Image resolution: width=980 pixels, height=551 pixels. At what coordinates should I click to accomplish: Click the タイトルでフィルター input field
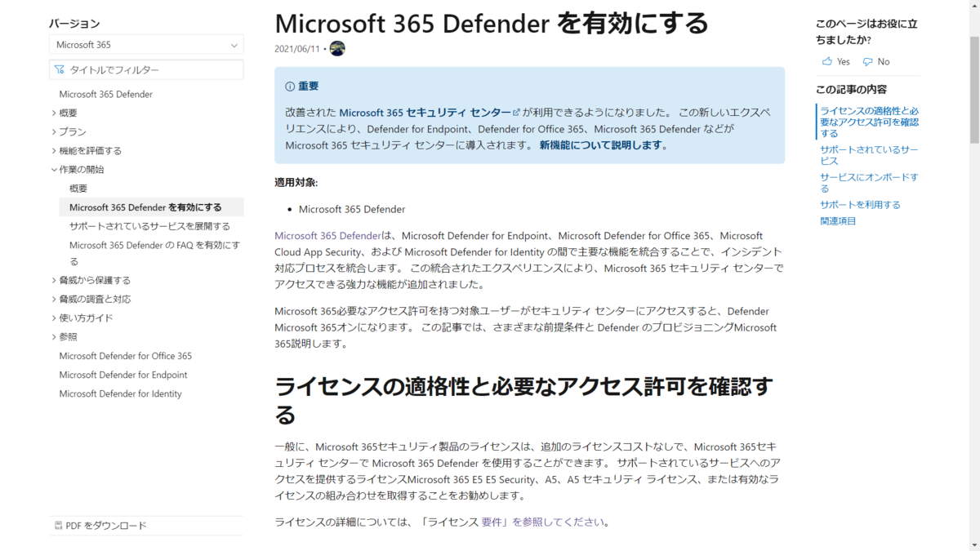tap(146, 70)
